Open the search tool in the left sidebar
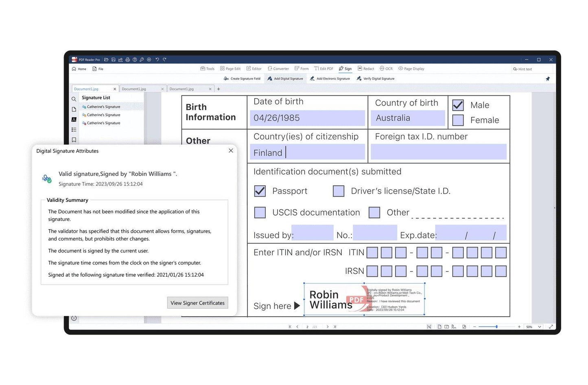This screenshot has width=588, height=385. tap(74, 99)
